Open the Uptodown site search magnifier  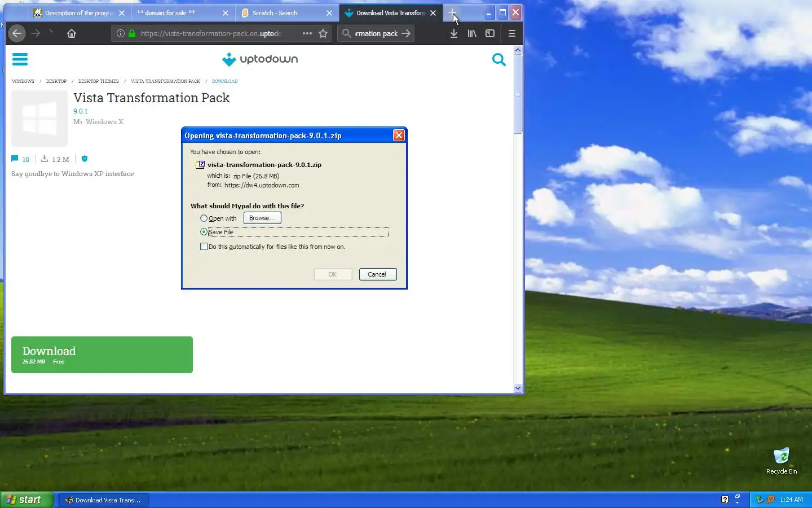point(498,59)
